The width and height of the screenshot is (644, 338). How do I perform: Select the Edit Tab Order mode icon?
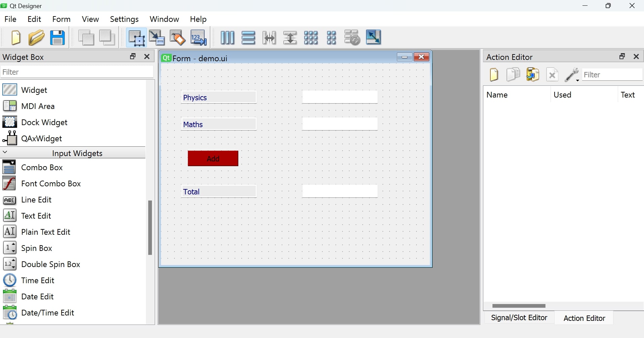tap(199, 38)
